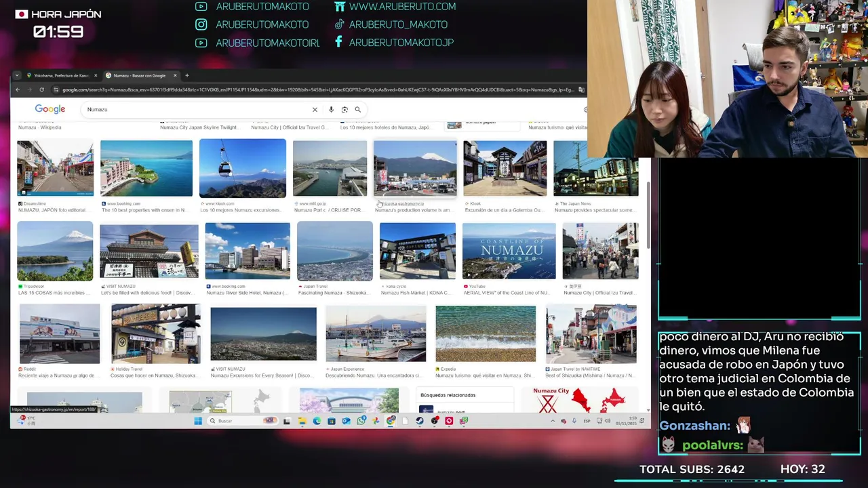Open Outlook from taskbar

coord(346,421)
